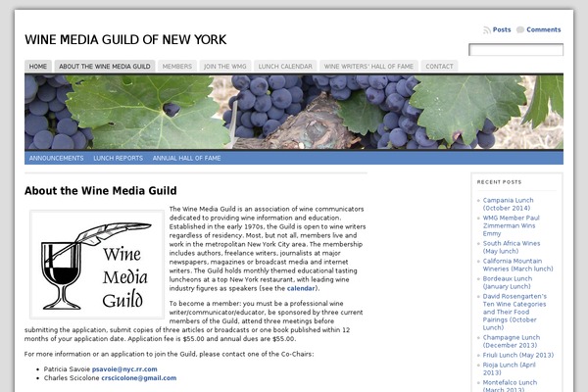Screen dimensions: 588x392
Task: Open the Contact tab
Action: (439, 66)
